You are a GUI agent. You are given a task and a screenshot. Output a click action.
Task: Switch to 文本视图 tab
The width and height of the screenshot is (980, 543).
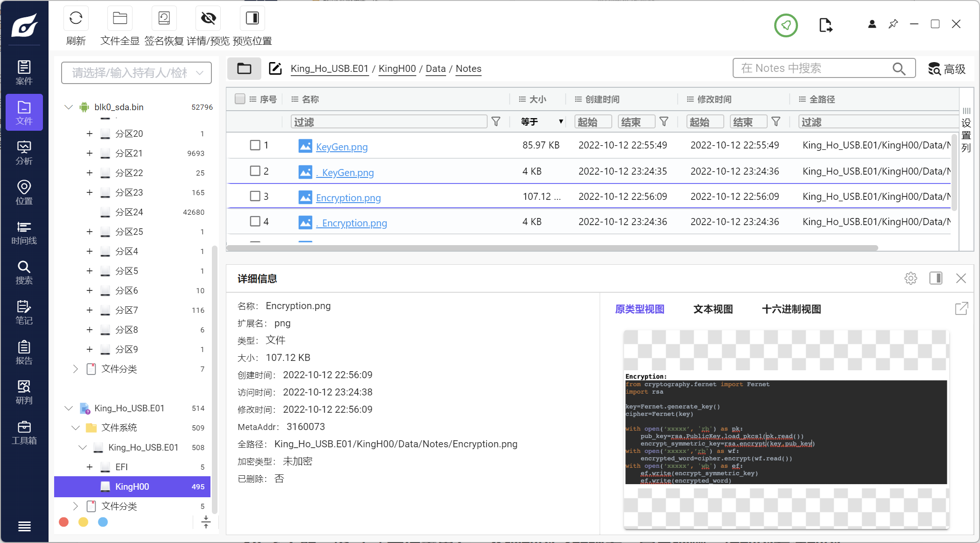tap(713, 309)
